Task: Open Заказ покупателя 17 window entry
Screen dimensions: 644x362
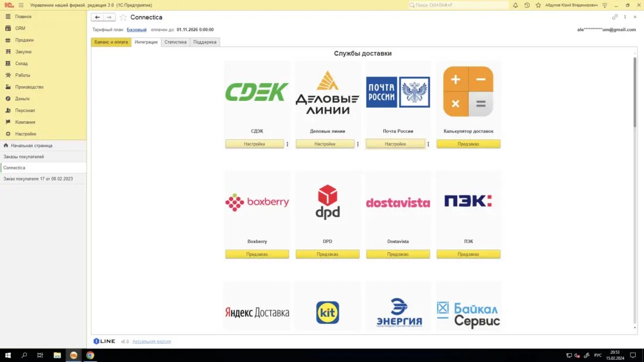Action: [x=43, y=179]
